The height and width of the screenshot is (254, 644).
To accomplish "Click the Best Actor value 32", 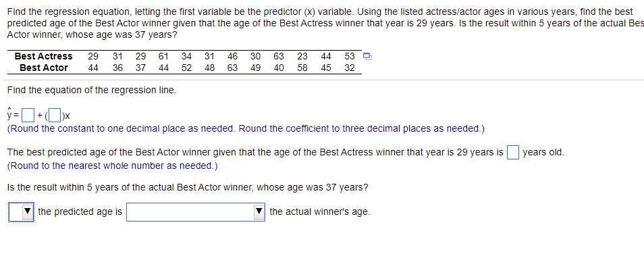I will click(x=350, y=68).
